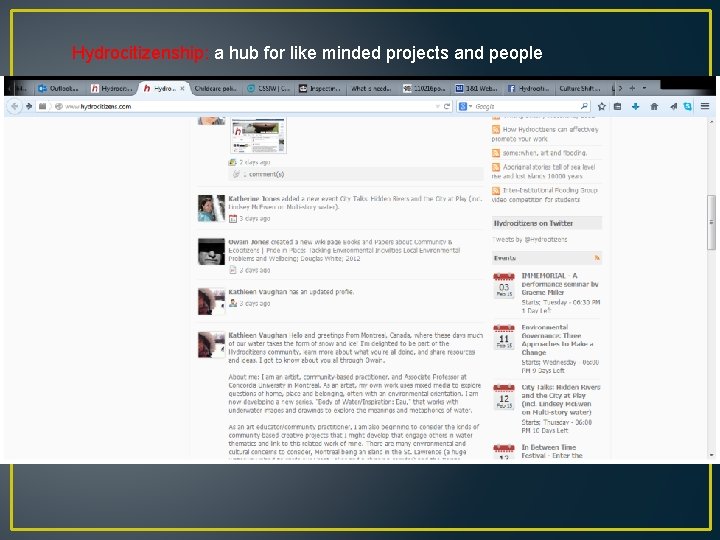Image resolution: width=720 pixels, height=540 pixels.
Task: Click the Events RSS feed icon
Action: pyautogui.click(x=597, y=258)
